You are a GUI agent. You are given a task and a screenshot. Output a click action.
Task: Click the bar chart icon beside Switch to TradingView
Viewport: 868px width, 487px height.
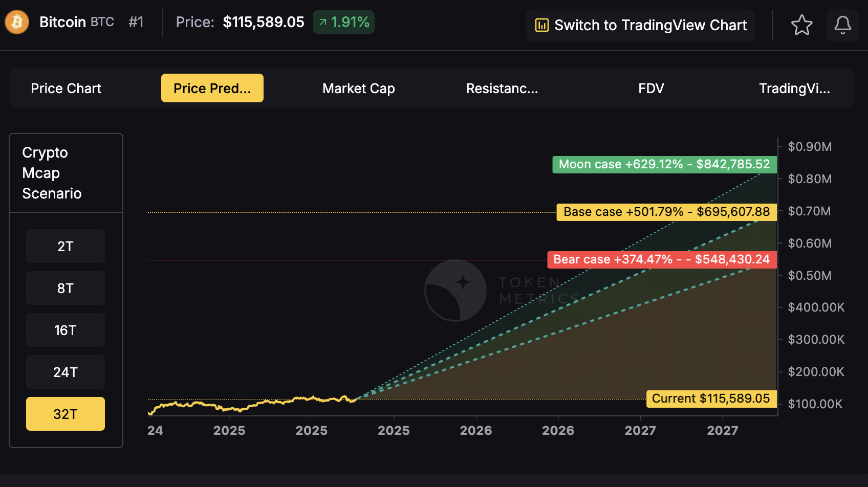pos(541,25)
